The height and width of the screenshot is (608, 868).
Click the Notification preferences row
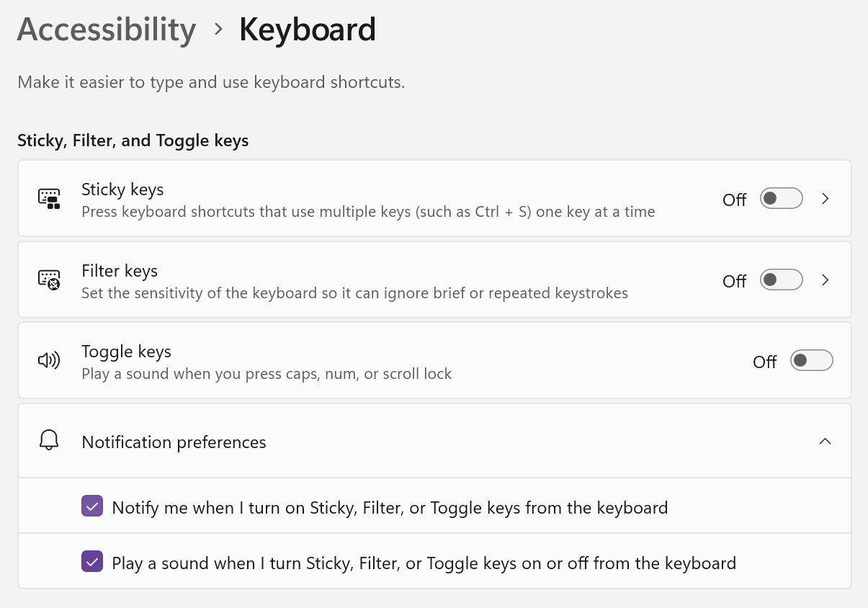(432, 441)
